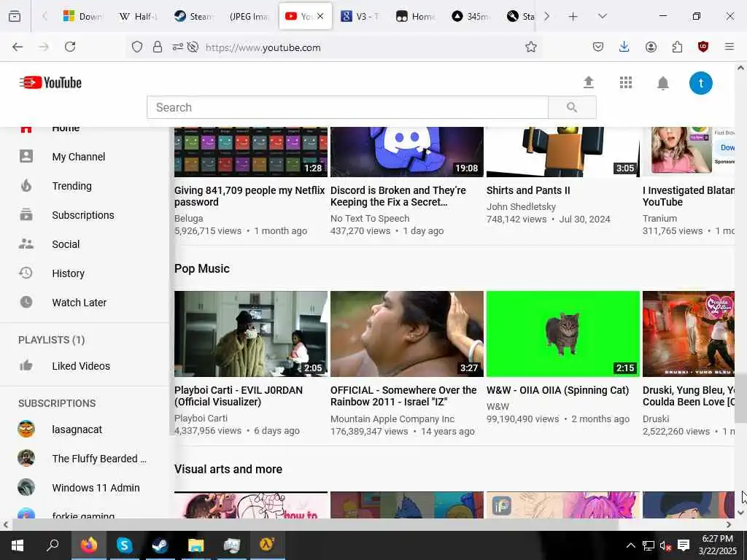The height and width of the screenshot is (560, 747).
Task: Open the Playboi Carti EVIL J0RDAN thumbnail
Action: coord(251,334)
